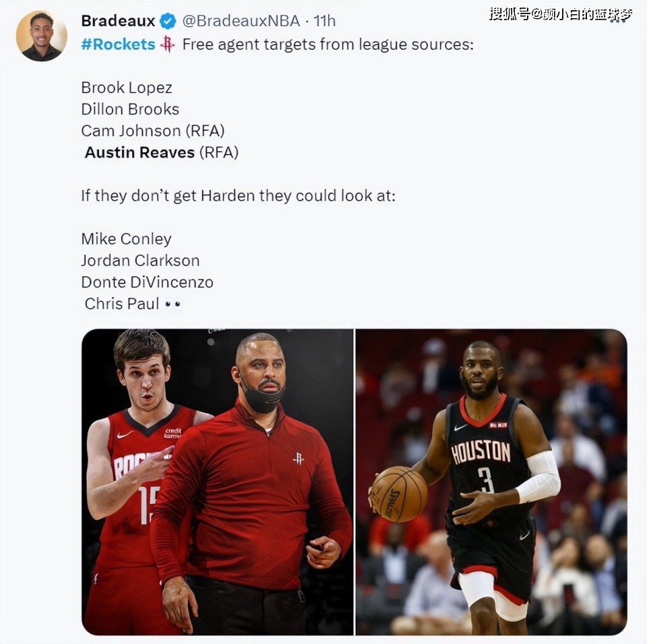Click the eyes emoji beside Chris Paul
Image resolution: width=647 pixels, height=644 pixels.
tap(173, 304)
